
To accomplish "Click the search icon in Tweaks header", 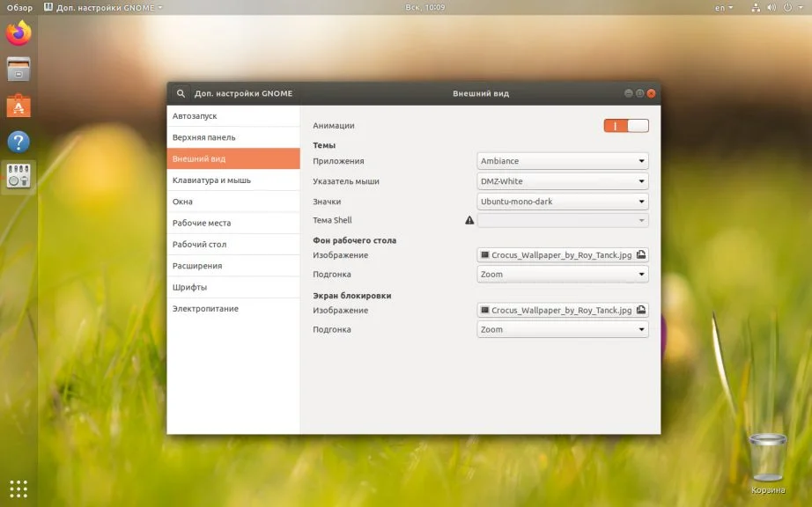I will point(181,93).
